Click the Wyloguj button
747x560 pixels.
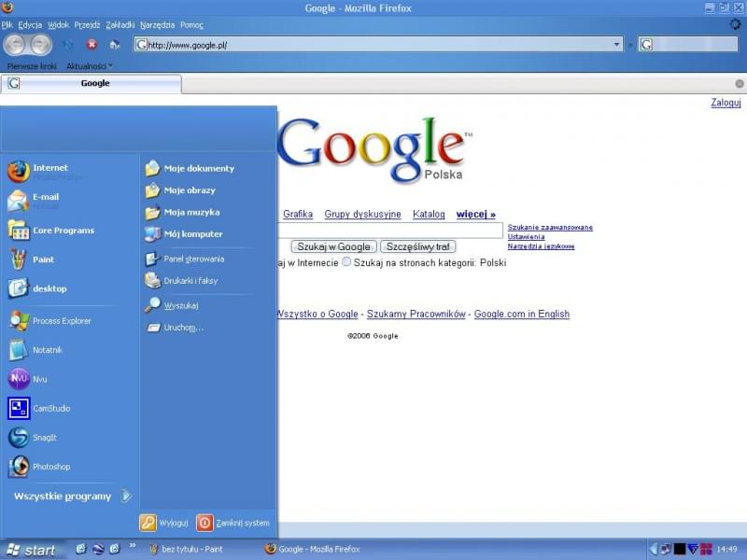click(164, 523)
